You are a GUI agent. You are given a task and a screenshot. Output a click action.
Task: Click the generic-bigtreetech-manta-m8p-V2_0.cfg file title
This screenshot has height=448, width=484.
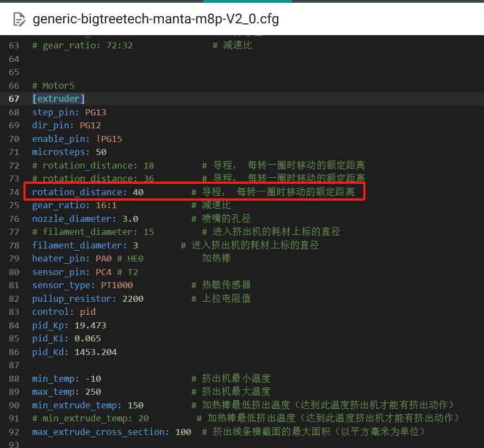pos(156,20)
